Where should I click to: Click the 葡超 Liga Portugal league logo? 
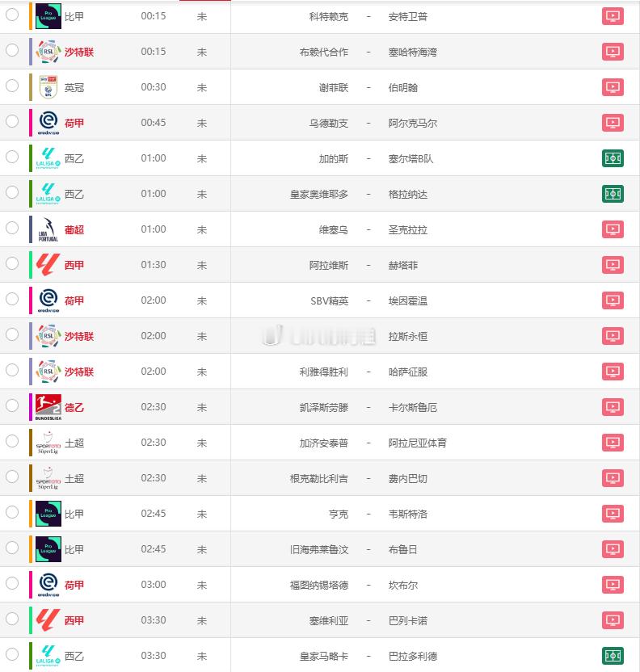pyautogui.click(x=48, y=229)
